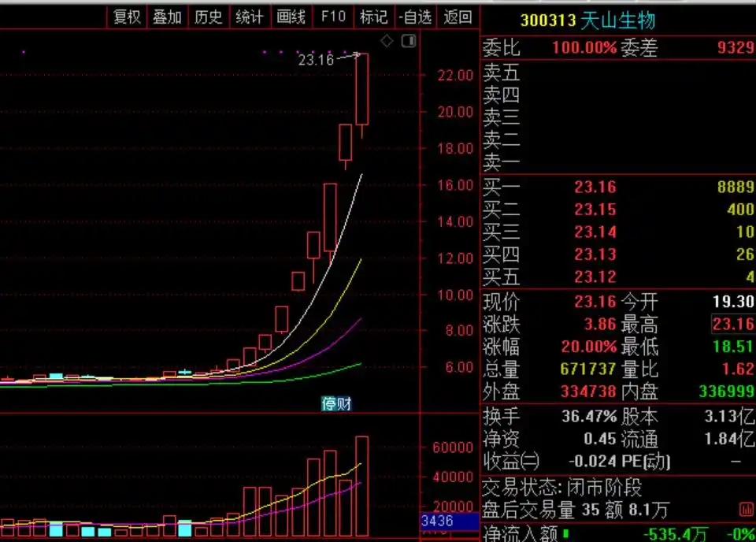The height and width of the screenshot is (542, 756).
Task: Select the 买二 bid price 23.15
Action: coord(595,210)
